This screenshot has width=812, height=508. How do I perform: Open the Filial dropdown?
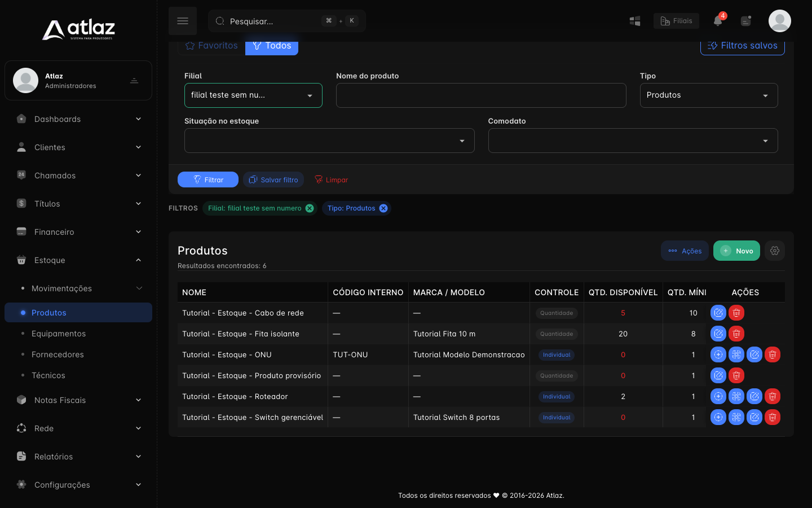(x=253, y=95)
